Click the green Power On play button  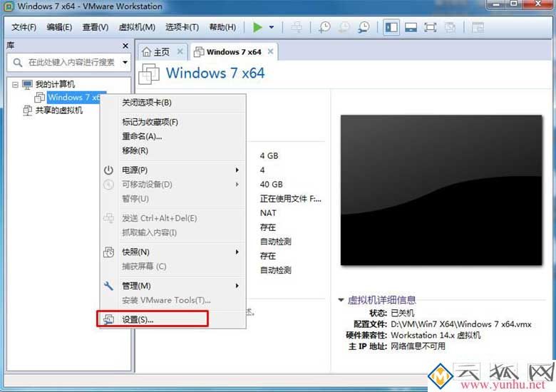[x=257, y=27]
